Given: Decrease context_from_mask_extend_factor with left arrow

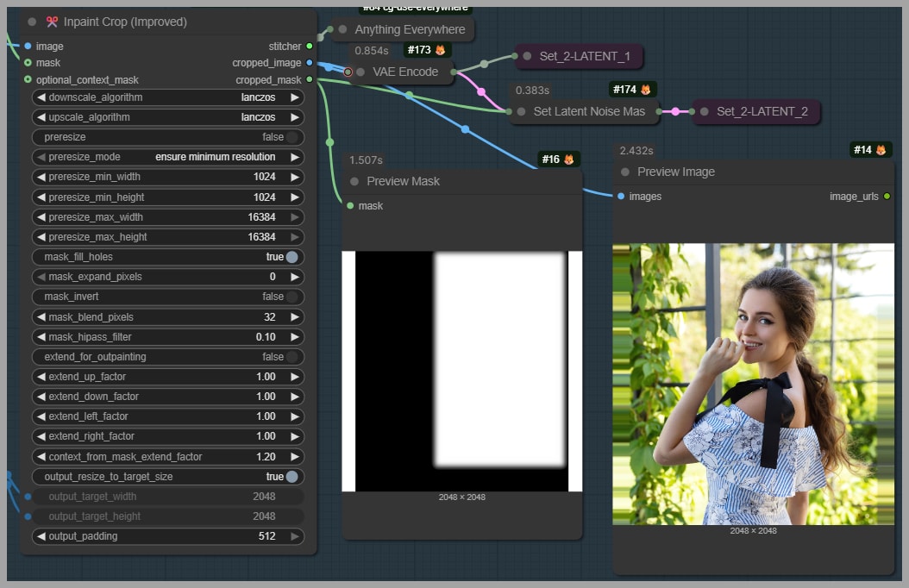Looking at the screenshot, I should tap(40, 457).
